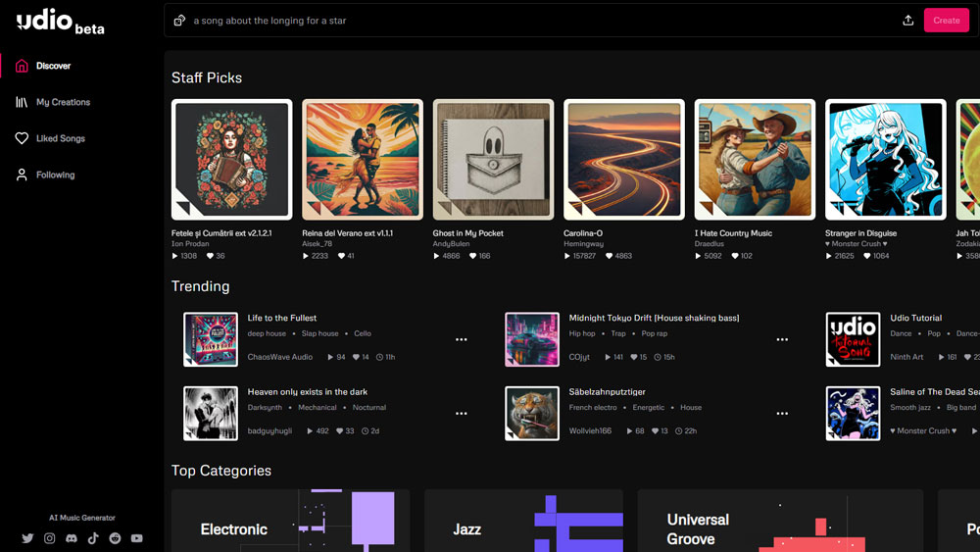This screenshot has width=980, height=552.
Task: Open artist Wollvieh166 profile
Action: click(x=590, y=430)
